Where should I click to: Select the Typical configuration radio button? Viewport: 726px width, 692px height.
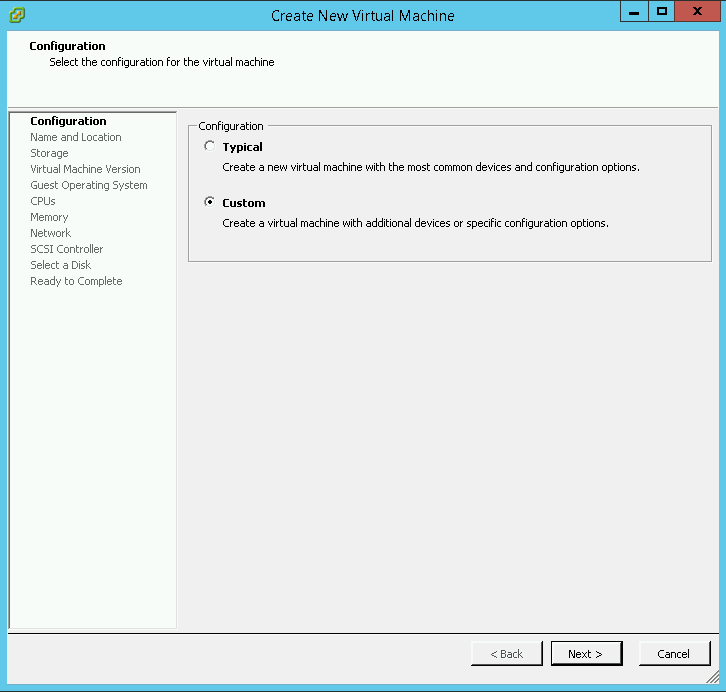(x=209, y=146)
